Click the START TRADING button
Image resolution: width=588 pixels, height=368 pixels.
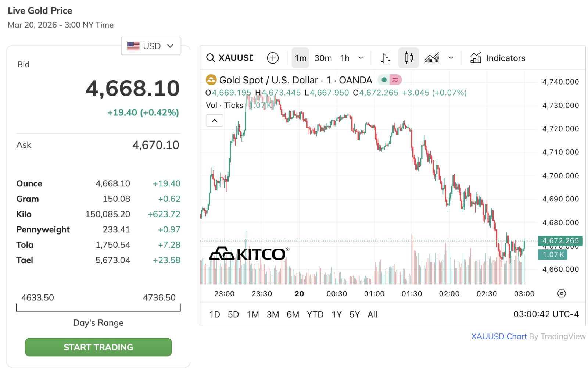click(x=98, y=347)
